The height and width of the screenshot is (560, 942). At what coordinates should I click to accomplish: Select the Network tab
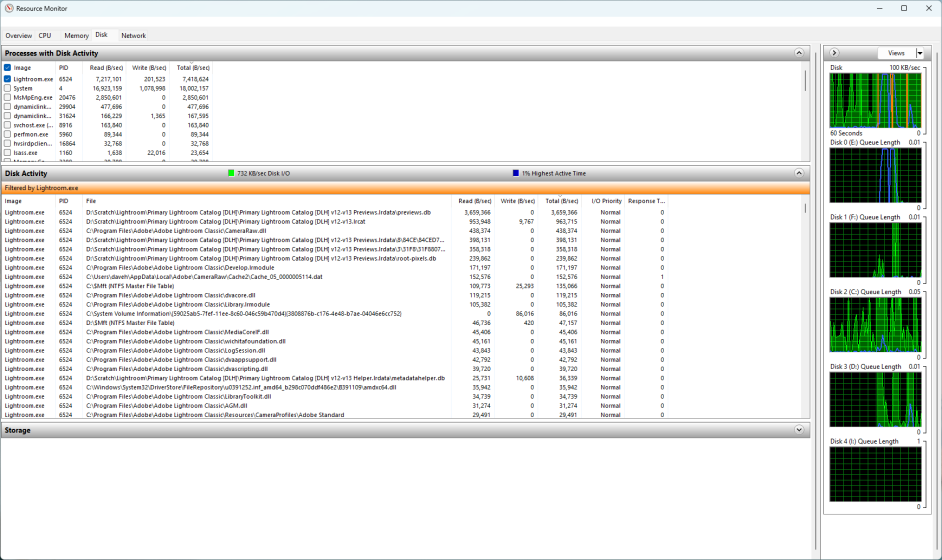[133, 35]
